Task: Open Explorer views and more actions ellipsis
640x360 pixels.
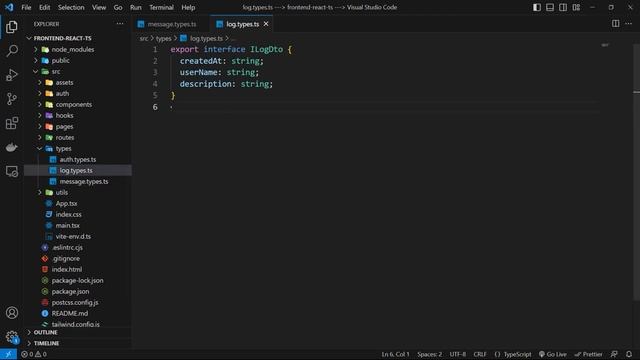Action: click(x=120, y=24)
